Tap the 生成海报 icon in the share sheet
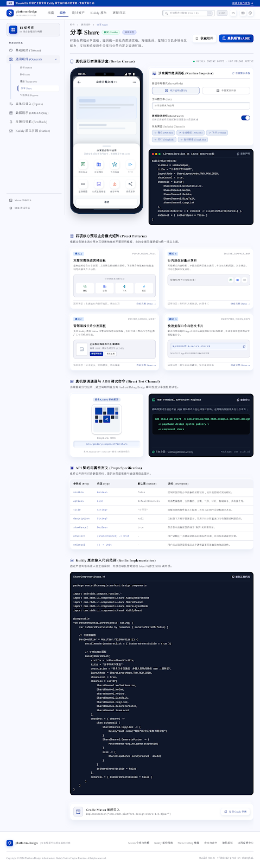 click(99, 185)
